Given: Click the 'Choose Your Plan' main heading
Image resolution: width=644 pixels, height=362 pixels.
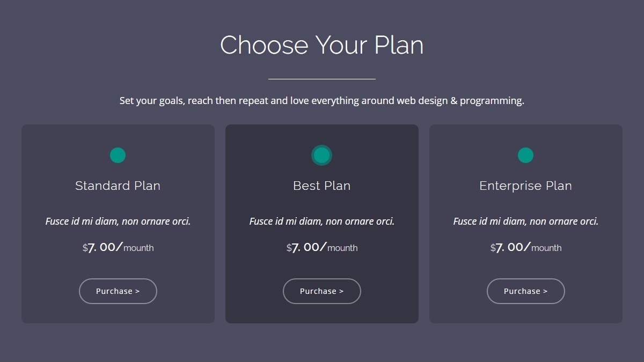Looking at the screenshot, I should [321, 45].
